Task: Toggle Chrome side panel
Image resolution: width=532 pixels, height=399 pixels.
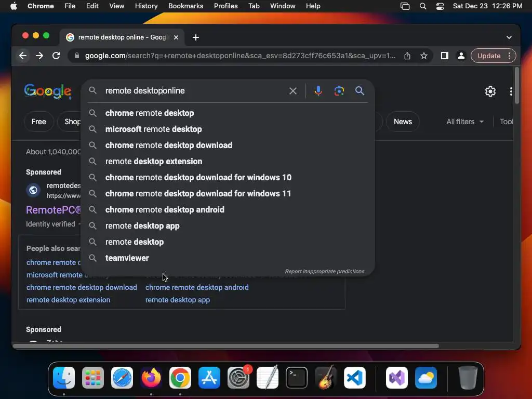Action: pyautogui.click(x=445, y=56)
